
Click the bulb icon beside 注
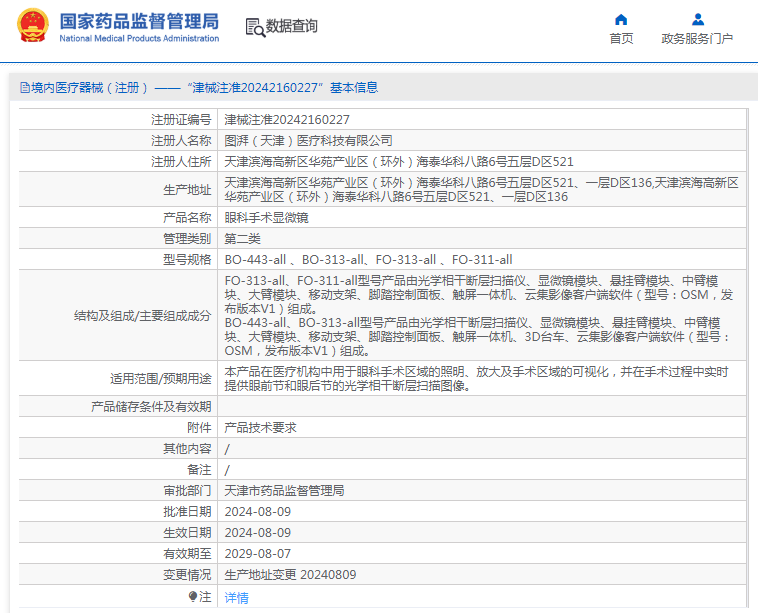[x=193, y=597]
